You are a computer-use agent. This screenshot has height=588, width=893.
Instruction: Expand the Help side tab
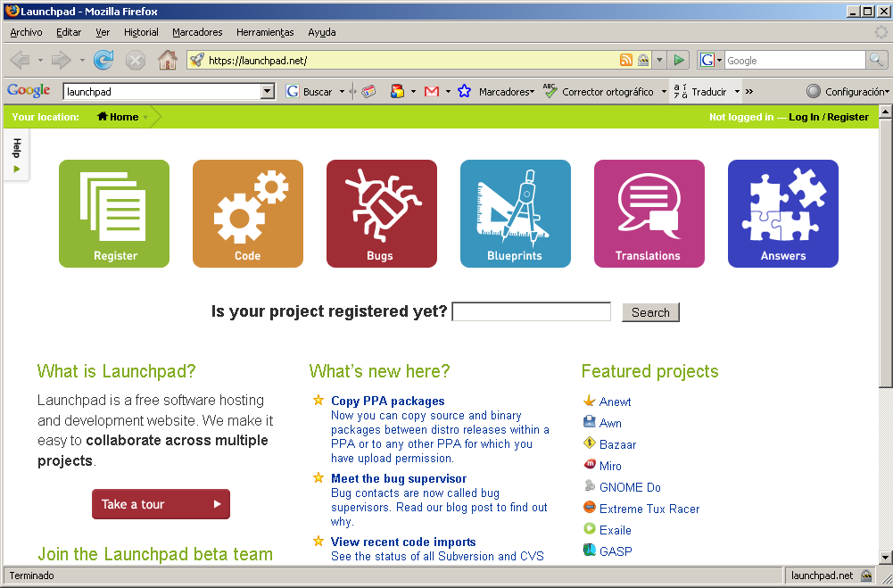click(x=17, y=155)
